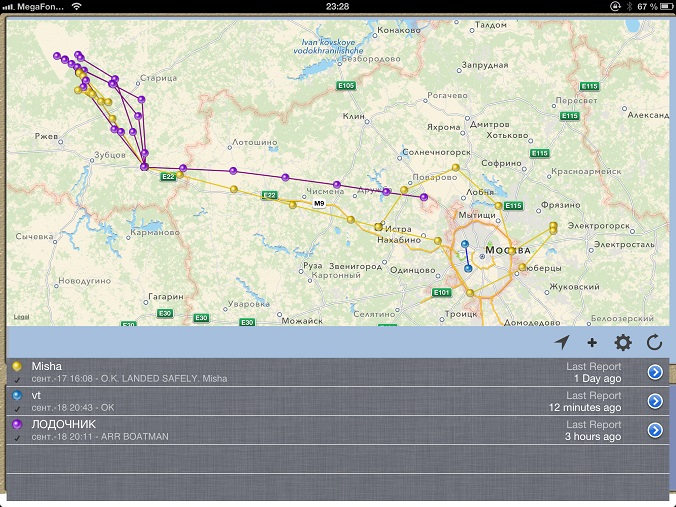676x507 pixels.
Task: Toggle the checkmark for Misha track
Action: (x=17, y=380)
